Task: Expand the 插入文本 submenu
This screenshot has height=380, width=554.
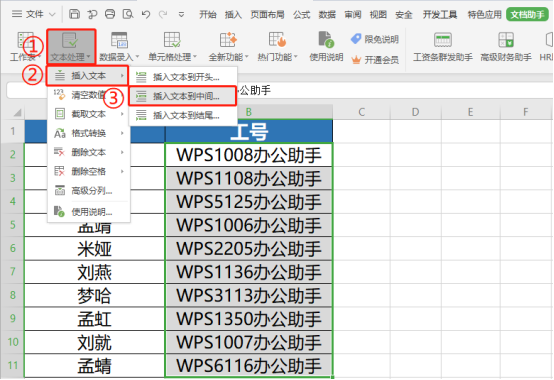Action: pyautogui.click(x=87, y=76)
